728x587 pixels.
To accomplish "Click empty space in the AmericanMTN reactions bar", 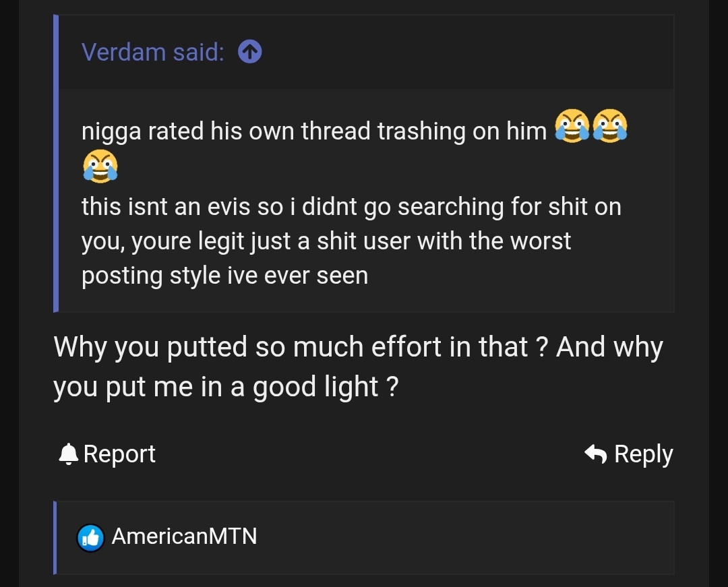I will click(465, 537).
